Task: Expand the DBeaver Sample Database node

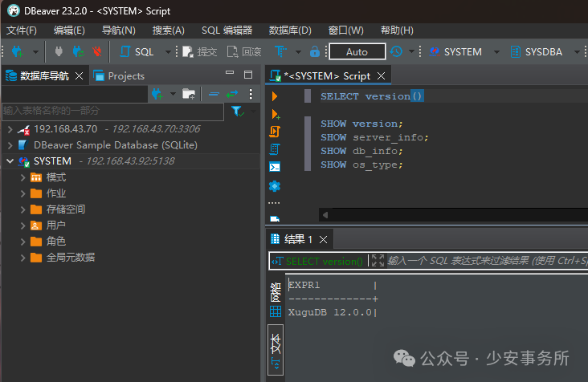Action: [10, 145]
